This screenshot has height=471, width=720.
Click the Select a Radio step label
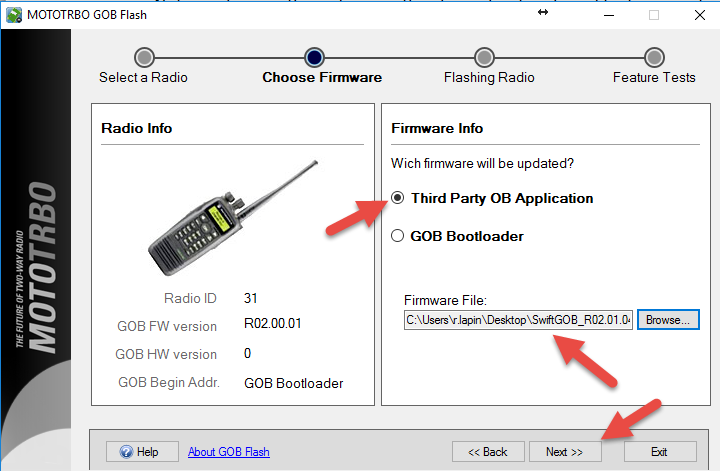coord(143,77)
